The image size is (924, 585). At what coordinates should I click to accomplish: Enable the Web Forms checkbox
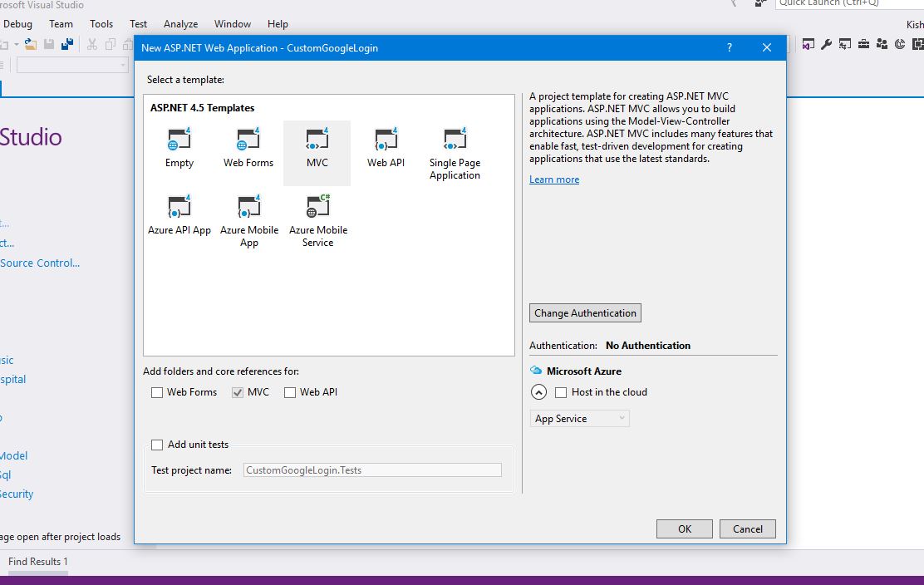[x=157, y=392]
